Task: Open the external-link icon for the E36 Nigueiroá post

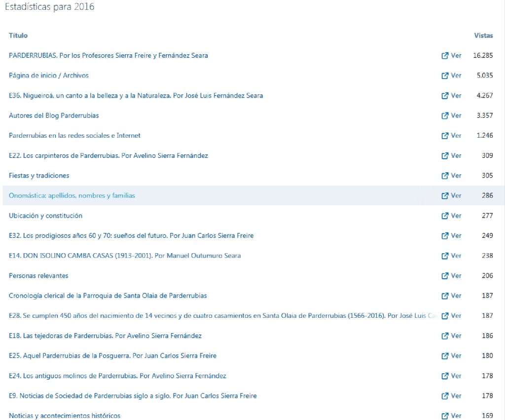Action: [445, 96]
